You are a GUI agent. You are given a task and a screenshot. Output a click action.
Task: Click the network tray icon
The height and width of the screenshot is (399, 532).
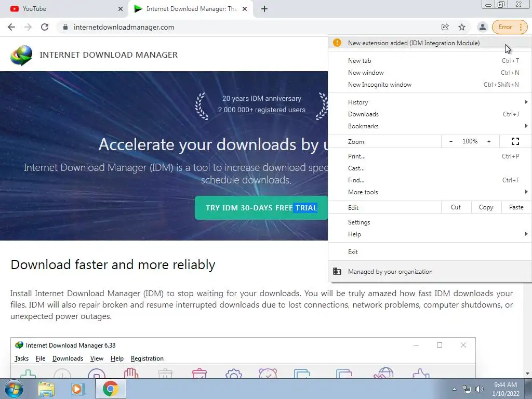coord(467,389)
